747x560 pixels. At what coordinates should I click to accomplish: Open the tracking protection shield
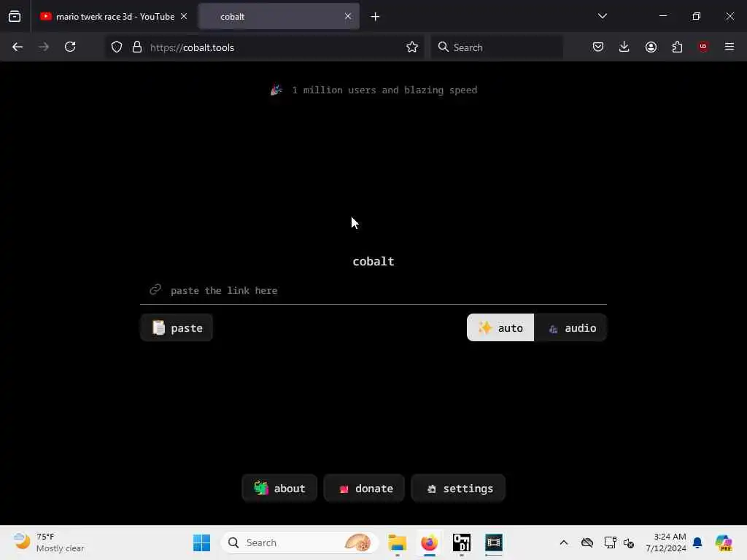point(117,47)
